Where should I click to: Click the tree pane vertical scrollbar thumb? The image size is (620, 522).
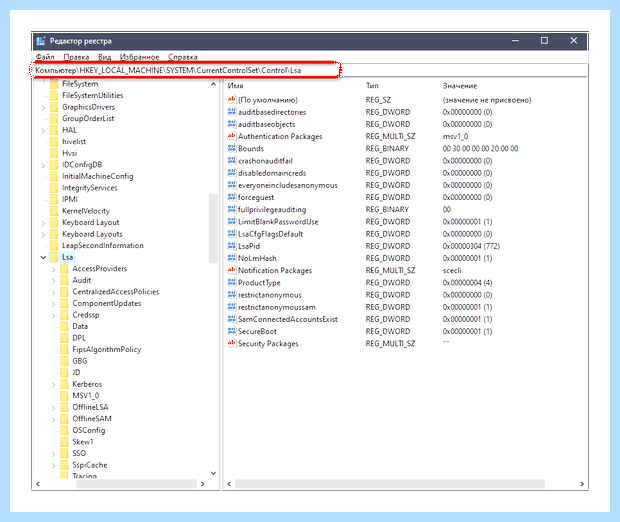coord(213,228)
